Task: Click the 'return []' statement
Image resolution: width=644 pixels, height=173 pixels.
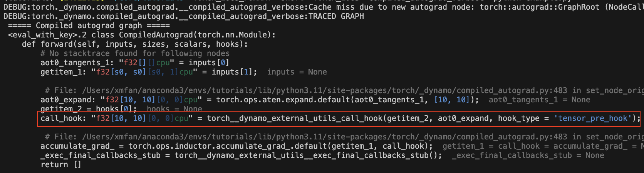Action: [x=61, y=165]
